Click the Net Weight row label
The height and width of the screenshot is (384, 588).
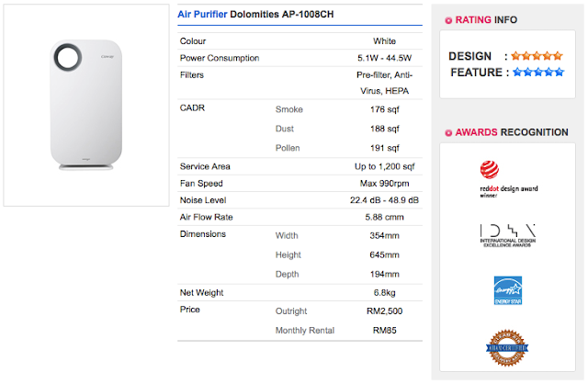click(x=201, y=292)
